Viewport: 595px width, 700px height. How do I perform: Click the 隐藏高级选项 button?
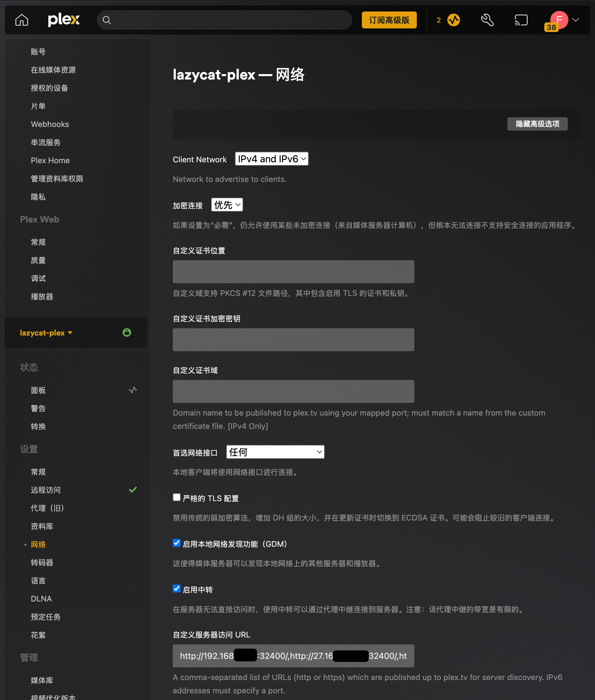(537, 124)
